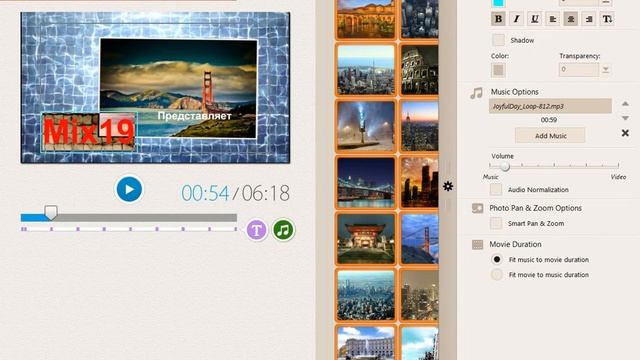
Task: Click the Photo Pan & Zoom icon
Action: (477, 208)
